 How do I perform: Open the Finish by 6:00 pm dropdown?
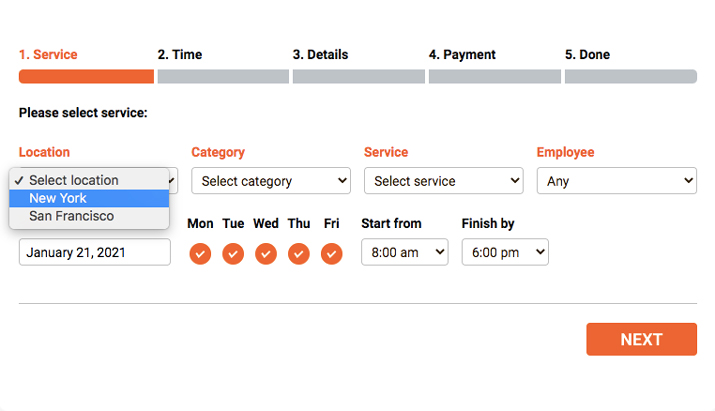pos(505,252)
